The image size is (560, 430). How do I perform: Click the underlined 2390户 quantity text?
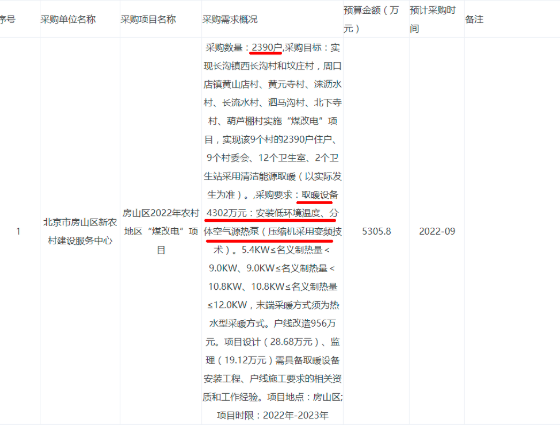[x=267, y=48]
